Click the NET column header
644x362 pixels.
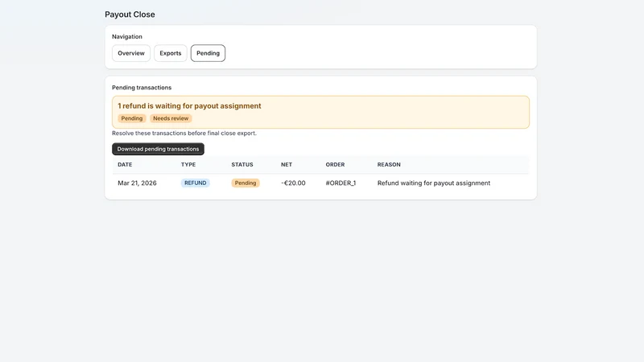point(287,165)
